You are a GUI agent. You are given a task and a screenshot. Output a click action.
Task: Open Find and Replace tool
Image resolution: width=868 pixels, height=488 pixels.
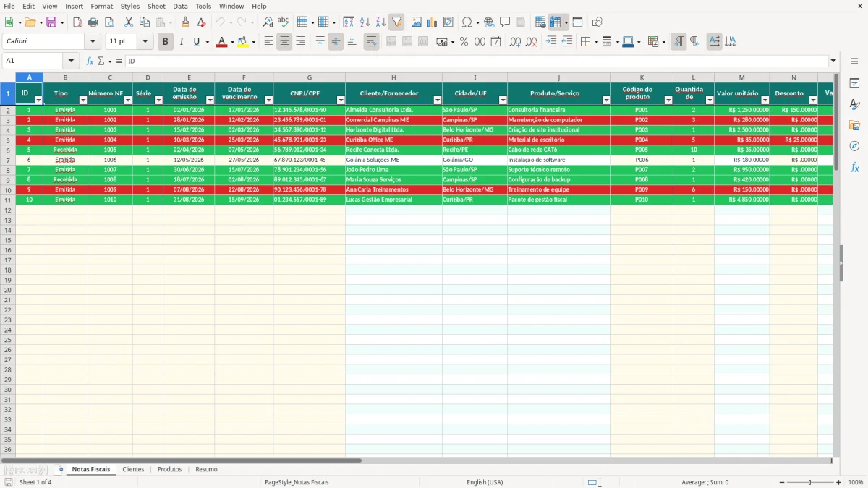click(x=268, y=22)
